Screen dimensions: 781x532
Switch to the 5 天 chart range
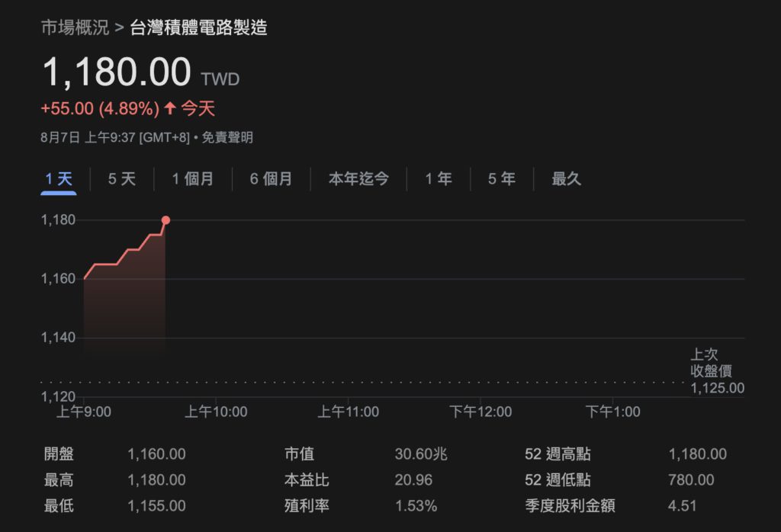click(x=121, y=179)
